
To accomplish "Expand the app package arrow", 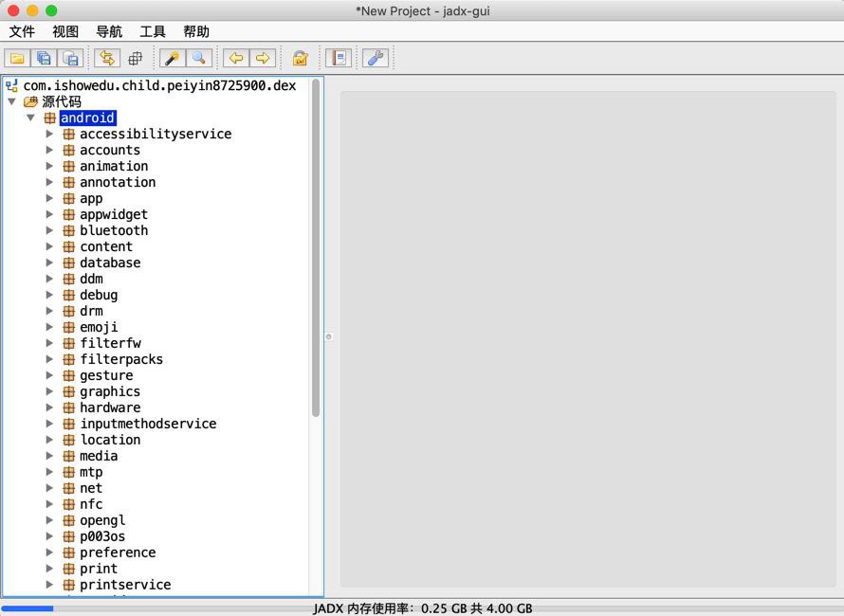I will [49, 198].
